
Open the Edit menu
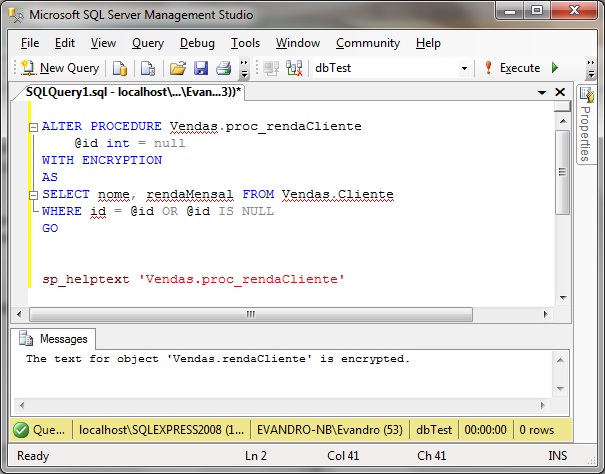[x=65, y=43]
